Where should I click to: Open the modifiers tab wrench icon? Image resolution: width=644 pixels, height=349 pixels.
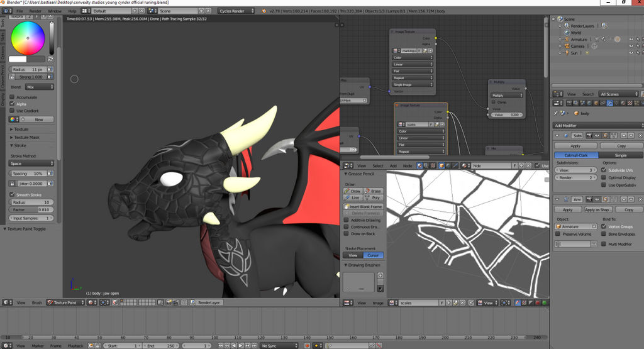[610, 103]
